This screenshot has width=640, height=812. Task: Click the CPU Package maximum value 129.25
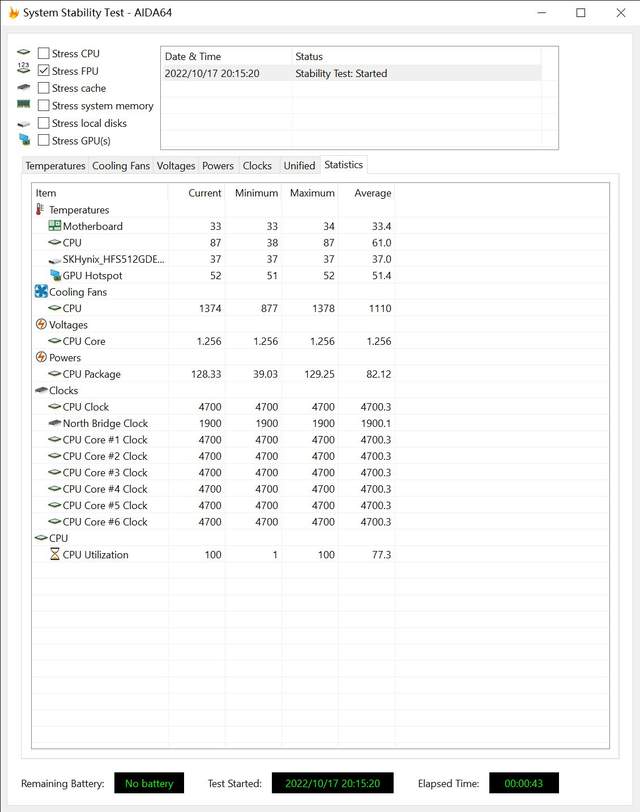pos(319,374)
